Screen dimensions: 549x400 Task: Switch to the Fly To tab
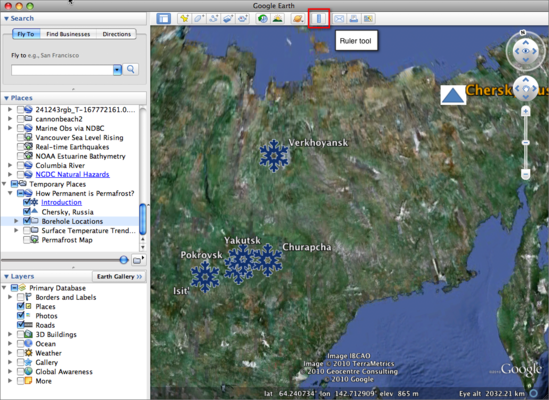coord(26,34)
